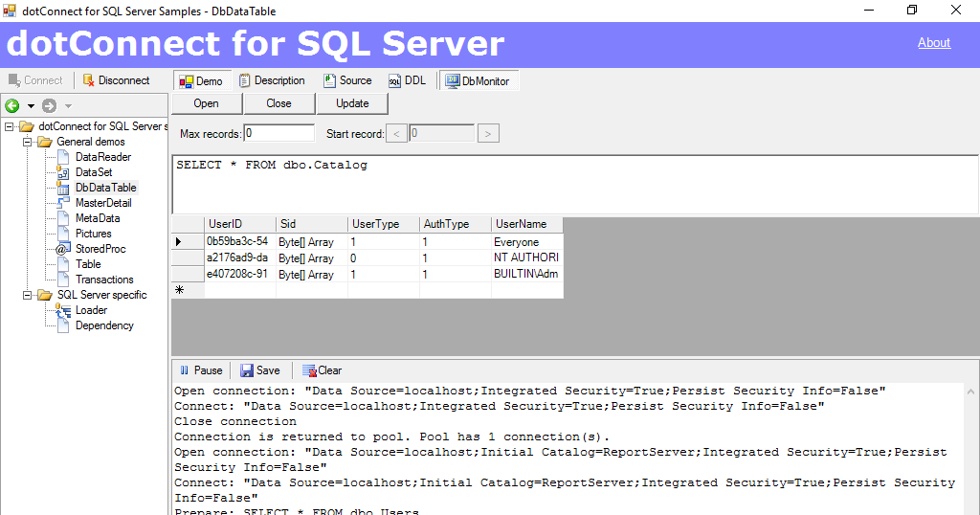Image resolution: width=980 pixels, height=515 pixels.
Task: Select the Pictures demo item
Action: coord(93,234)
